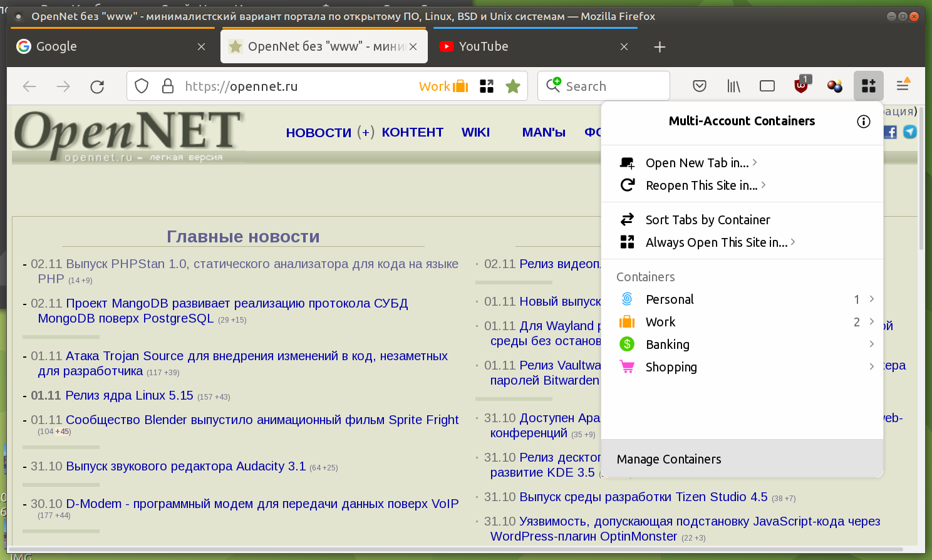
Task: Click the Multi-Account Containers toolbar icon
Action: click(868, 86)
